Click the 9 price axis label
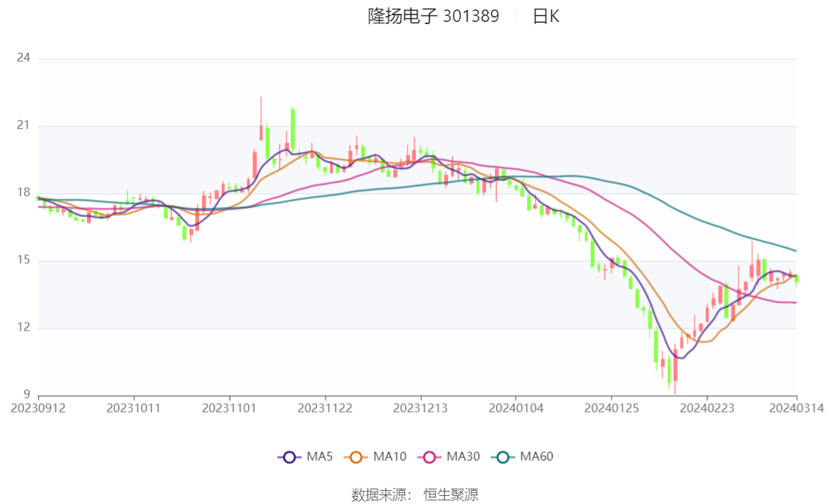Viewport: 830px width, 504px height. [x=27, y=394]
